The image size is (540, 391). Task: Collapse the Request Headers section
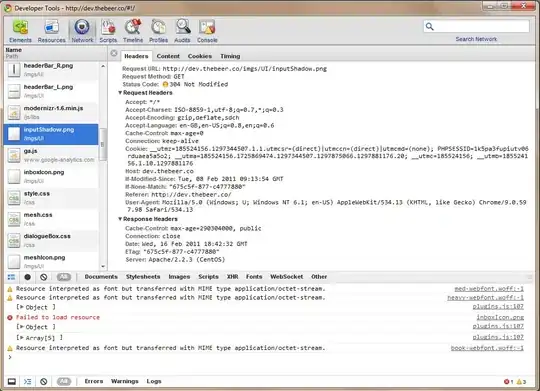(x=120, y=93)
